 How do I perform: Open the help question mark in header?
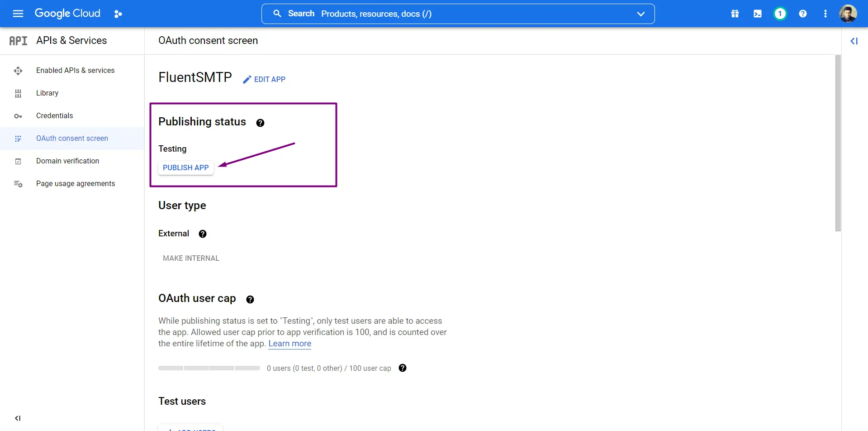803,14
